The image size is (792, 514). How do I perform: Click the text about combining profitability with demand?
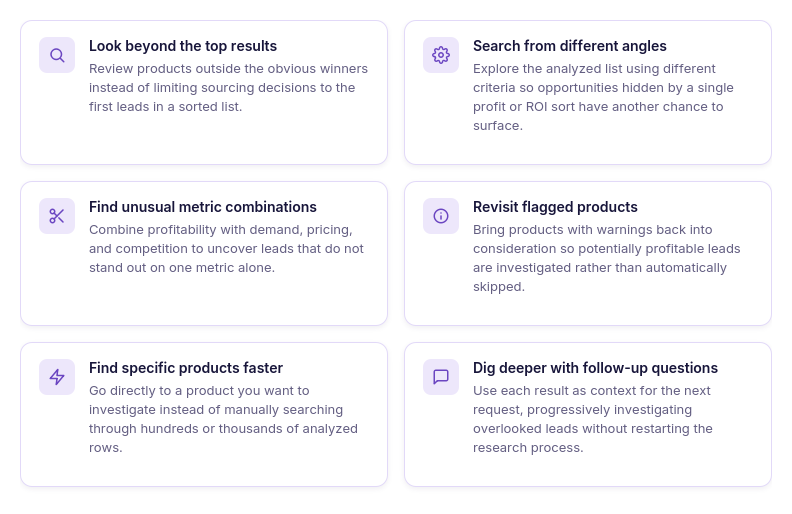coord(226,249)
